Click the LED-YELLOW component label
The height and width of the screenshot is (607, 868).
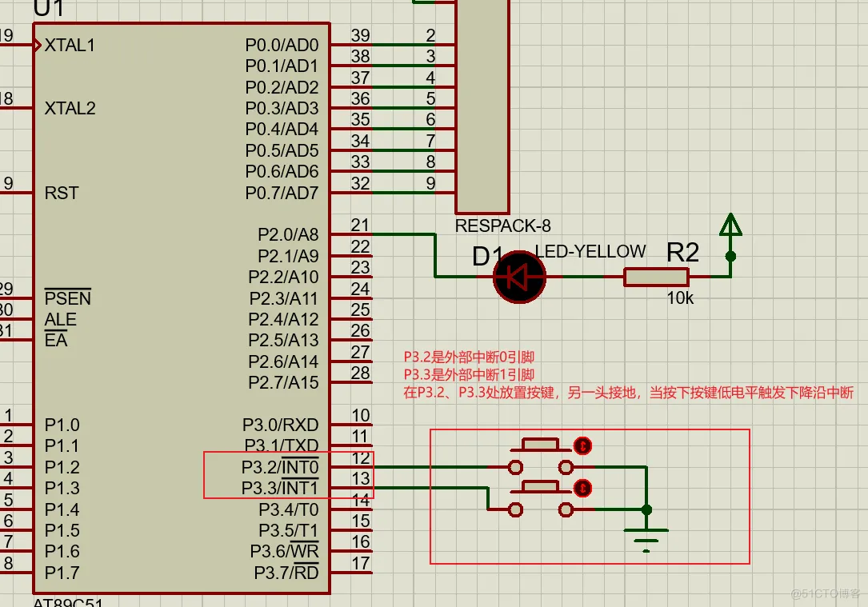590,251
